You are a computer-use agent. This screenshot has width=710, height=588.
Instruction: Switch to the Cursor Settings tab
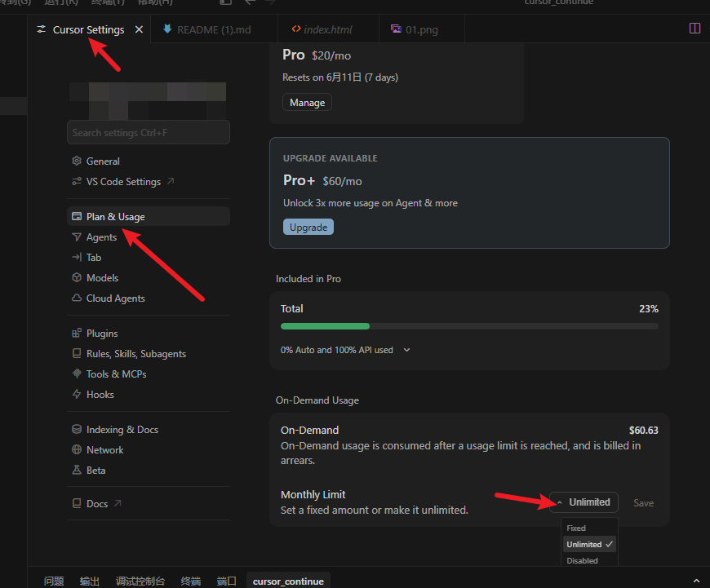[x=88, y=29]
